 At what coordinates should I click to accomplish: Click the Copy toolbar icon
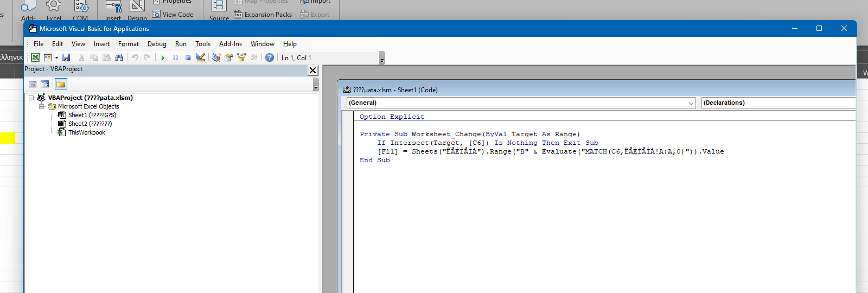(x=94, y=58)
